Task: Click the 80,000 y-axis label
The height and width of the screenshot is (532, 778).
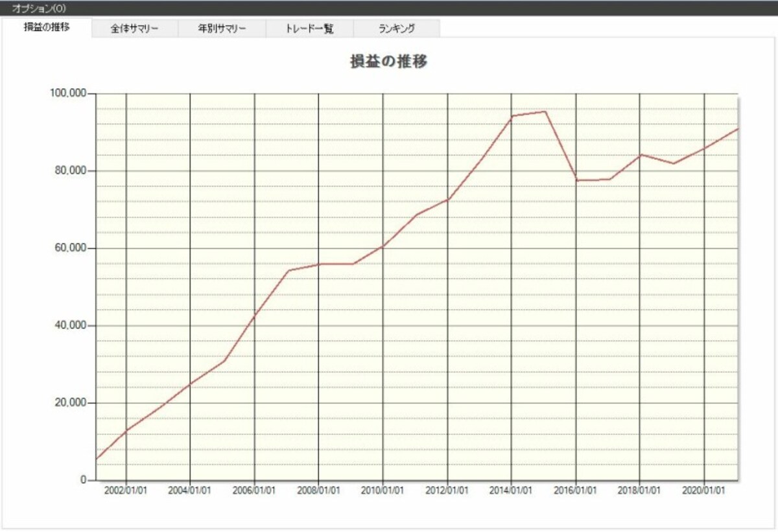Action: click(x=71, y=170)
